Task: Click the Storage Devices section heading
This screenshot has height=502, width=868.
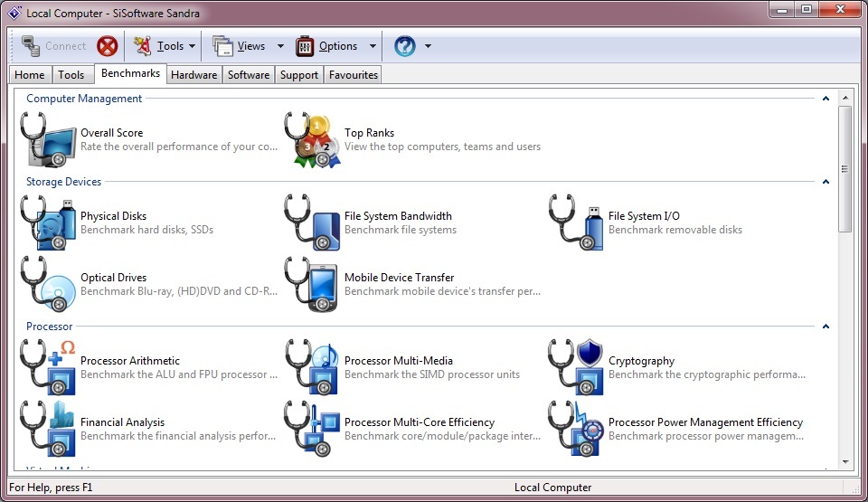Action: click(63, 182)
